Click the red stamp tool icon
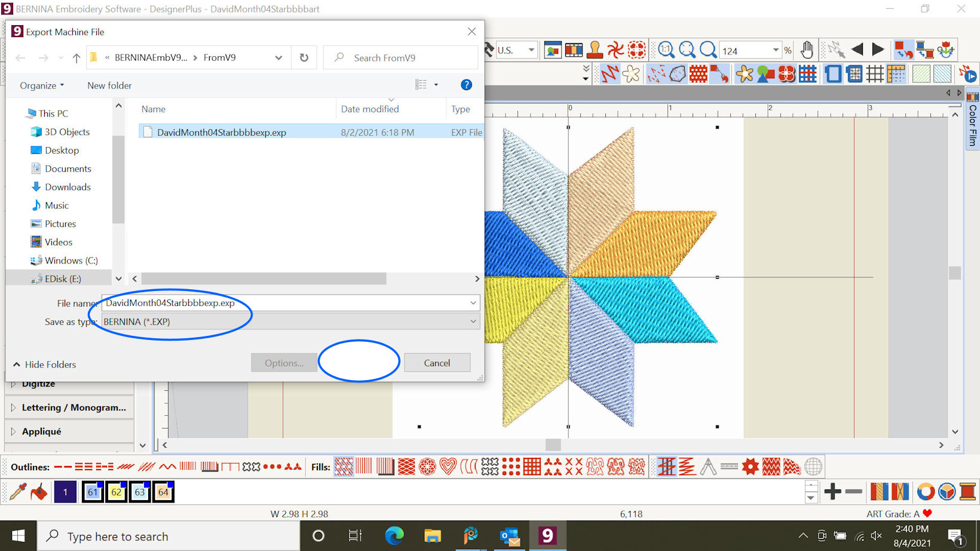This screenshot has width=980, height=551. click(x=595, y=50)
